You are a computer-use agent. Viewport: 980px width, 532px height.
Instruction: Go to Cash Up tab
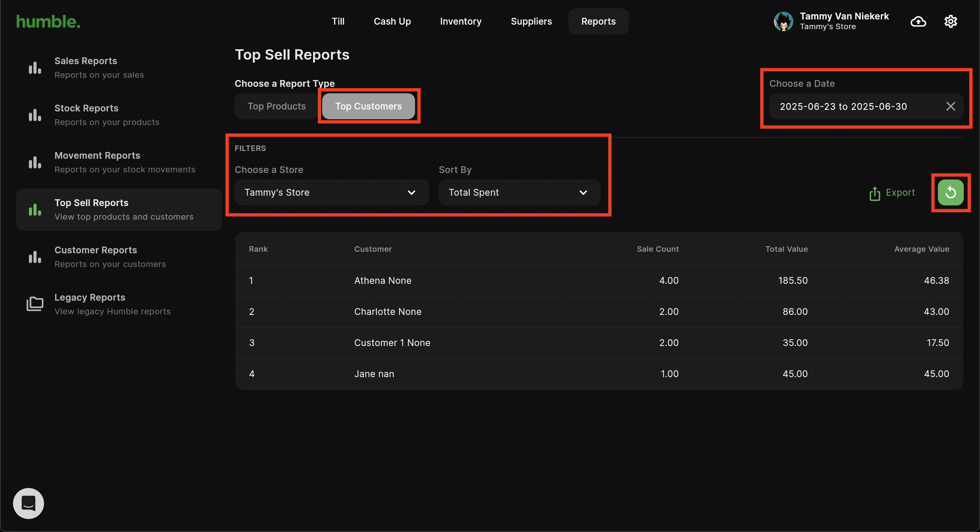(392, 22)
